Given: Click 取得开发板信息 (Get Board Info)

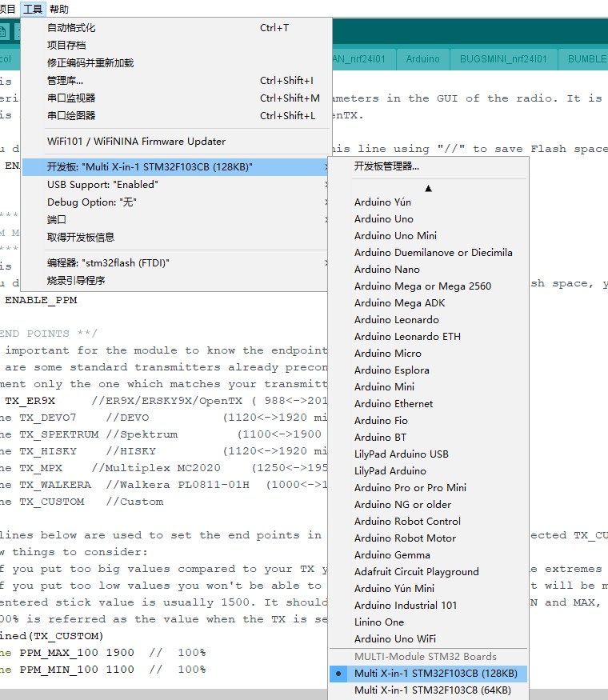Looking at the screenshot, I should [x=176, y=237].
